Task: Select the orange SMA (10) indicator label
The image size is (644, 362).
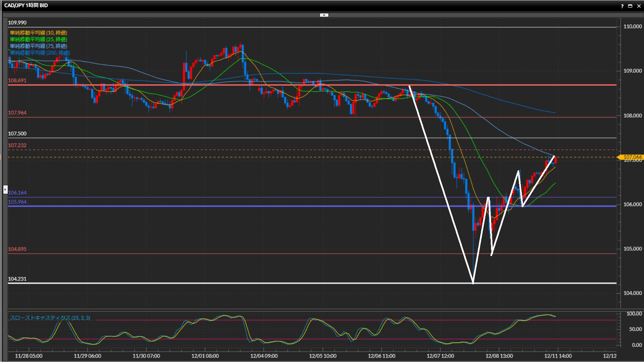Action: click(39, 33)
